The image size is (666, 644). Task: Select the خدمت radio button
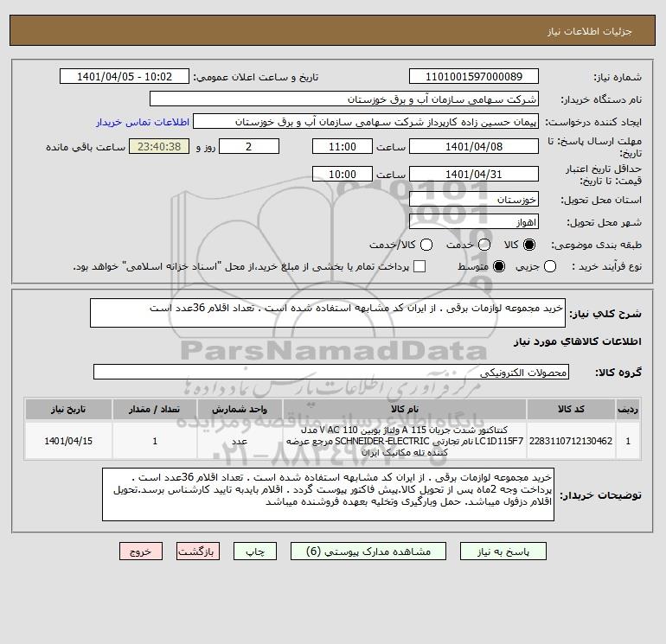click(484, 245)
